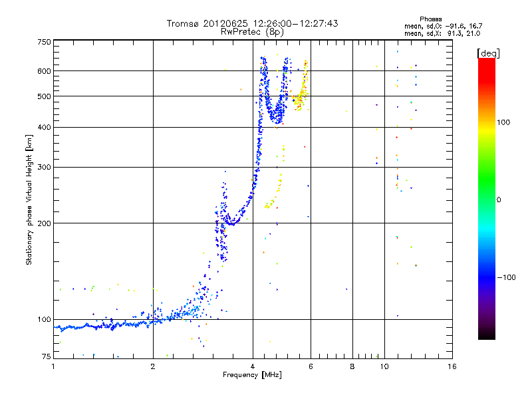The image size is (532, 399).
Task: Click the 'Phases' header text
Action: coord(430,19)
